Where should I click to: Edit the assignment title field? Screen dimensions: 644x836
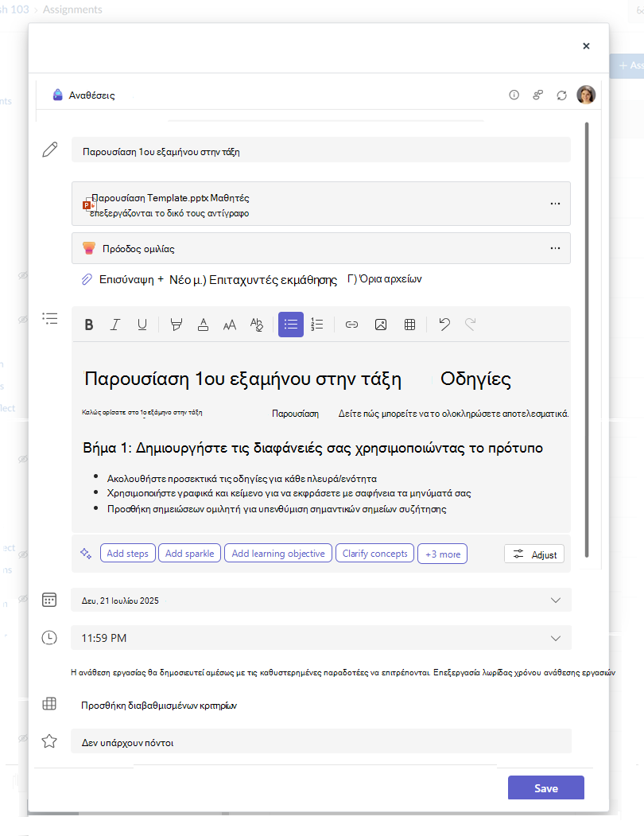point(321,150)
